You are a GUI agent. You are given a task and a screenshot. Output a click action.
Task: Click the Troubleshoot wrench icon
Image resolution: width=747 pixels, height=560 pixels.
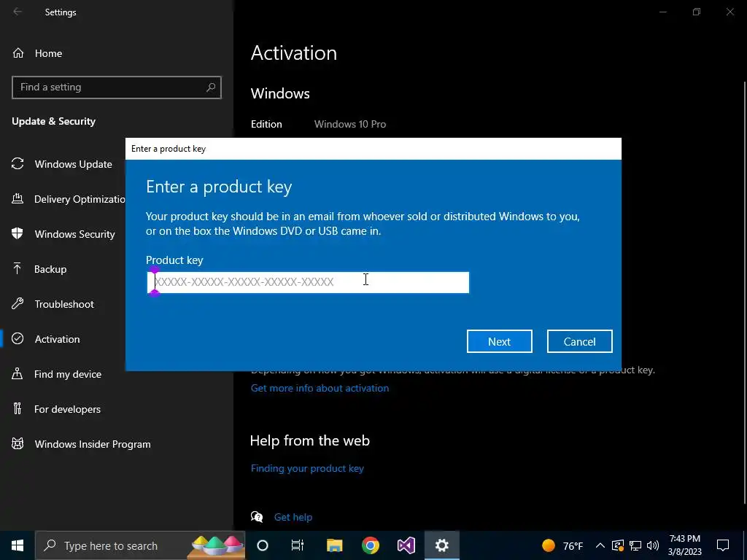(x=18, y=303)
